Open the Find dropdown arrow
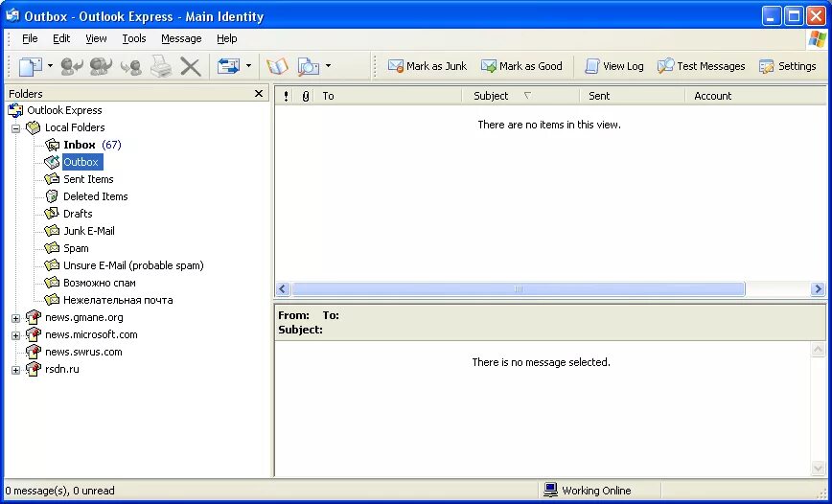Screen dimensions: 832x504 point(328,66)
